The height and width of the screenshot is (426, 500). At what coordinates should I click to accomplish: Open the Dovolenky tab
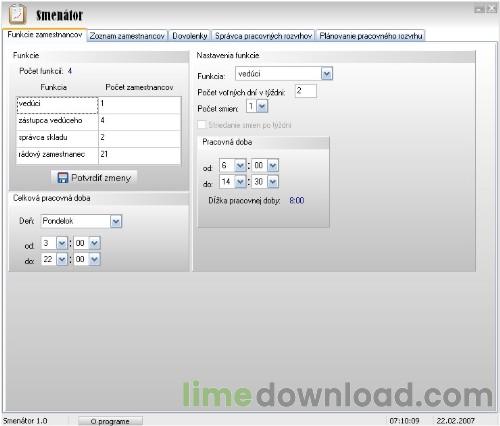point(190,36)
